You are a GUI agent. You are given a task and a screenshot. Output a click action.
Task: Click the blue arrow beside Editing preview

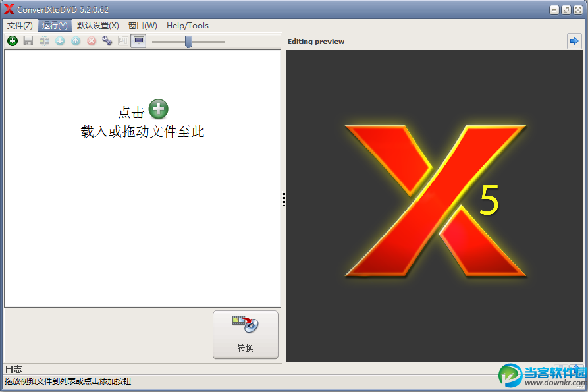pyautogui.click(x=574, y=41)
